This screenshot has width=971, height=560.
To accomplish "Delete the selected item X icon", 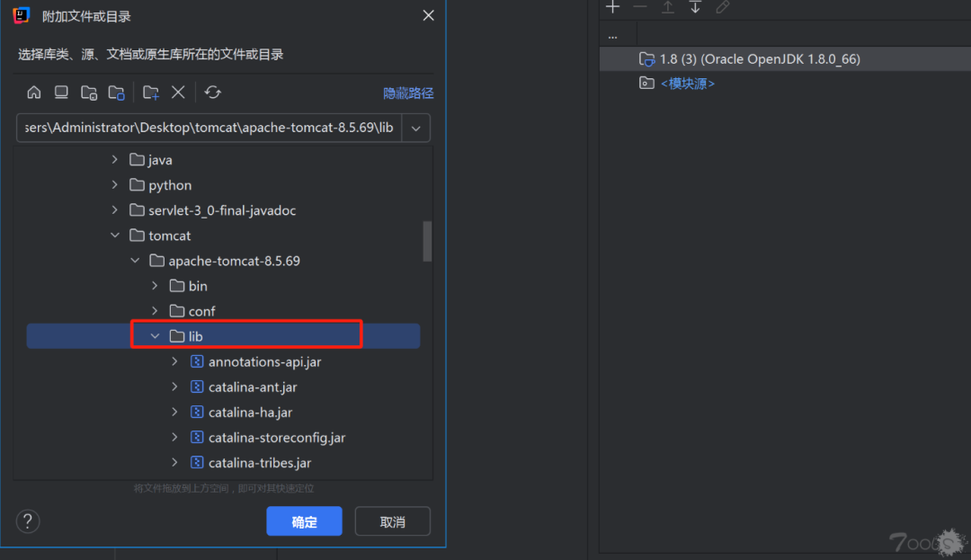I will click(178, 93).
